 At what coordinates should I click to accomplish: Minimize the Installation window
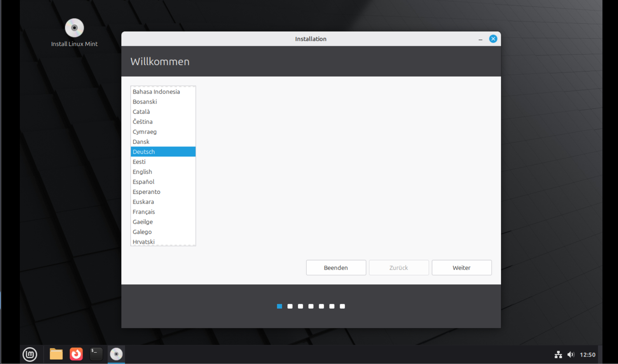coord(480,39)
